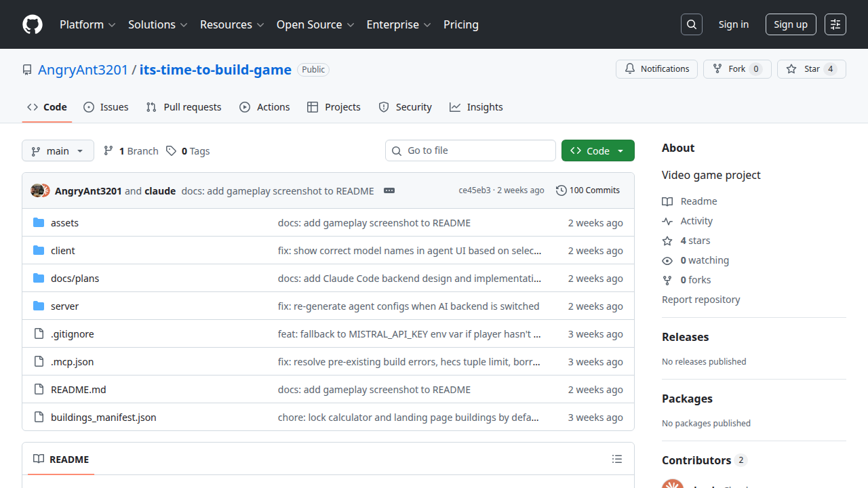Viewport: 868px width, 488px height.
Task: View the 1 Branch list
Action: tap(131, 150)
